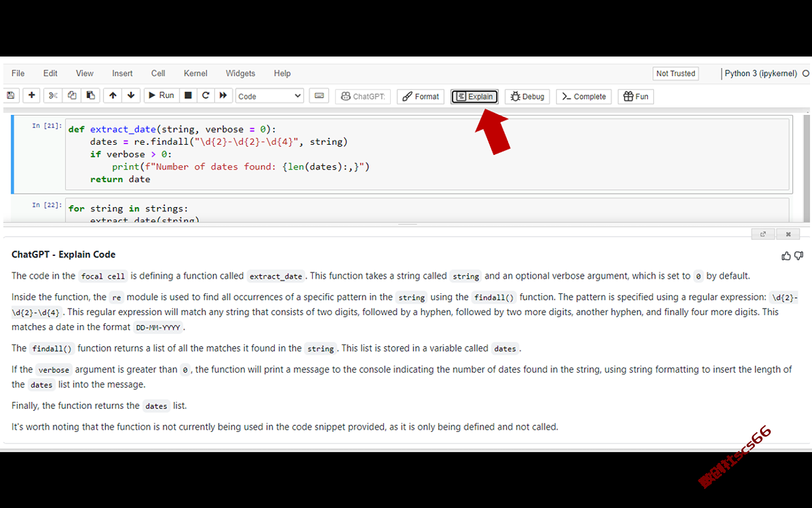Open the Kernel menu
812x508 pixels.
195,74
